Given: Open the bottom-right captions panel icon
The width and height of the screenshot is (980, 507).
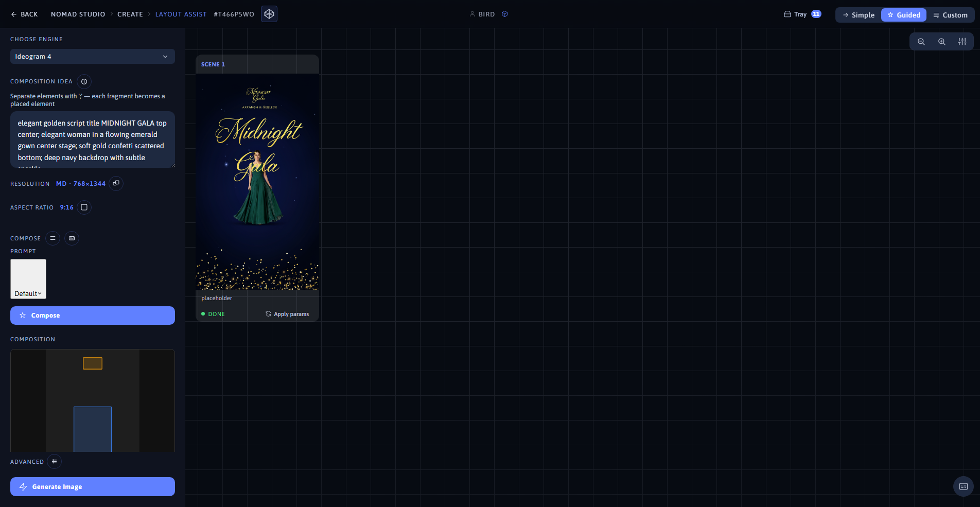Looking at the screenshot, I should pos(964,486).
